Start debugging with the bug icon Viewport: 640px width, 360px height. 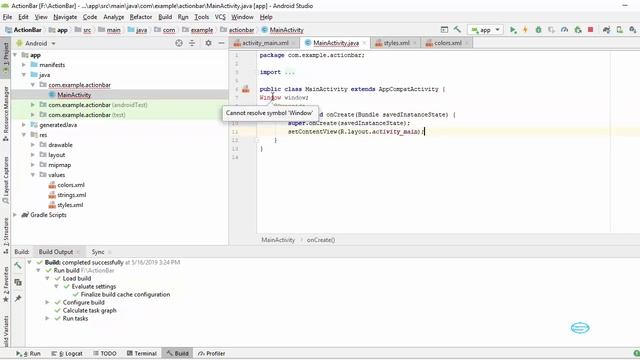[x=538, y=30]
